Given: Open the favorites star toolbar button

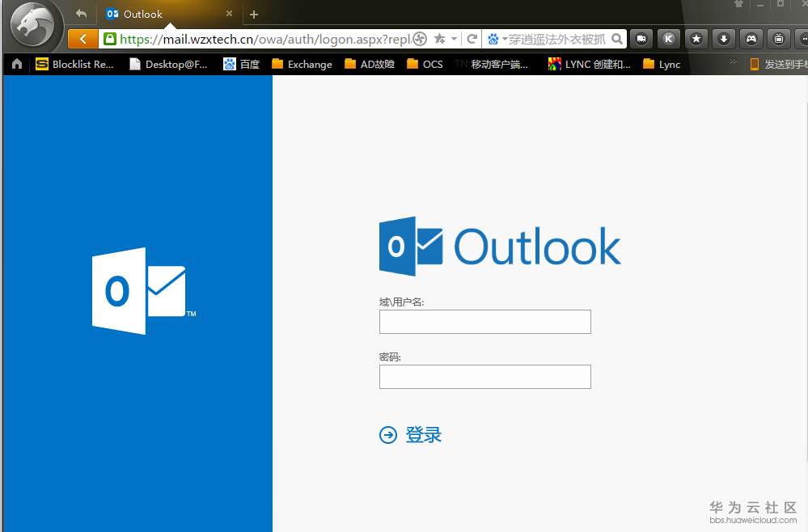Looking at the screenshot, I should click(696, 39).
